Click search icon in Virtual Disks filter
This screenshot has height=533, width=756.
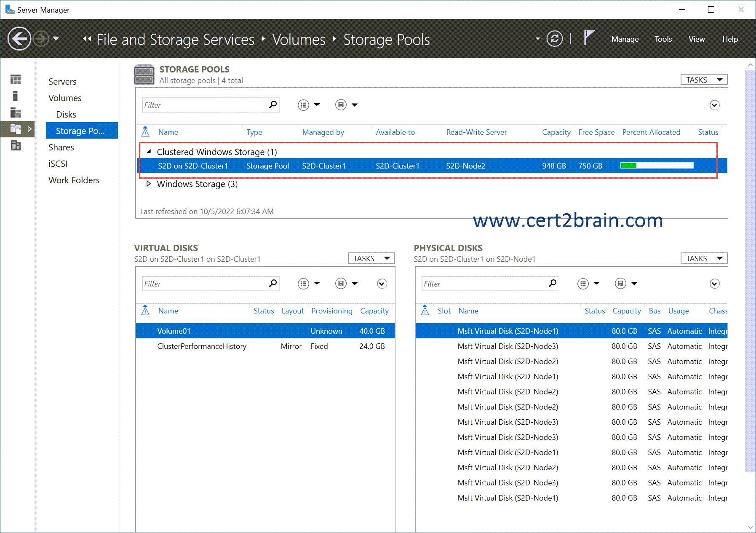click(x=273, y=283)
